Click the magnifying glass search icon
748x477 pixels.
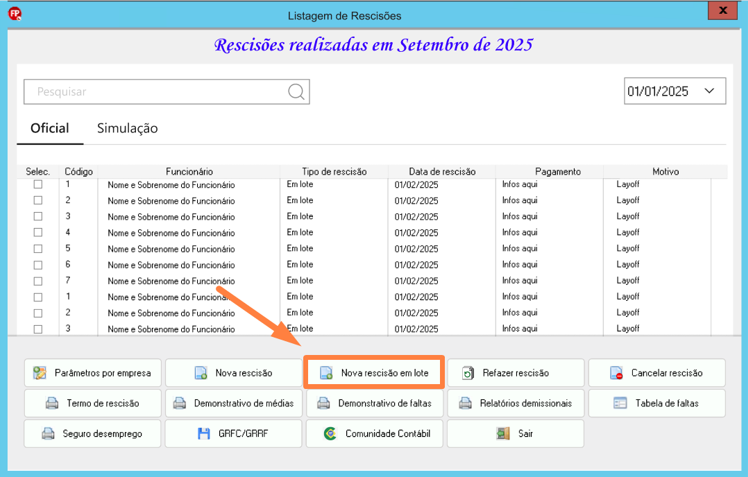(296, 91)
